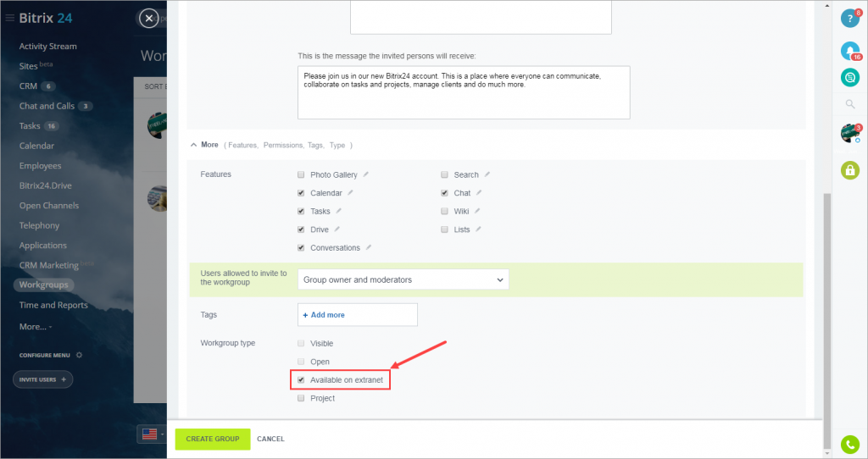Click the green phone call icon
This screenshot has height=459, width=868.
[849, 444]
